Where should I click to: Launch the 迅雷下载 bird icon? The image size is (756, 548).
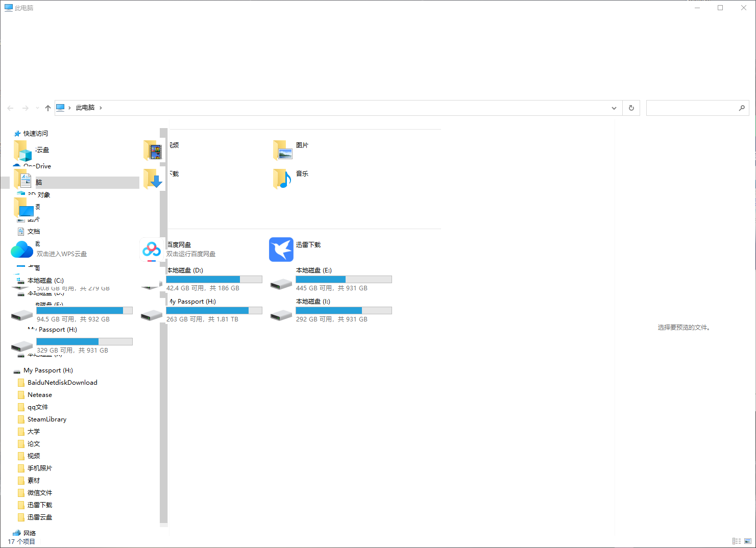pyautogui.click(x=281, y=250)
